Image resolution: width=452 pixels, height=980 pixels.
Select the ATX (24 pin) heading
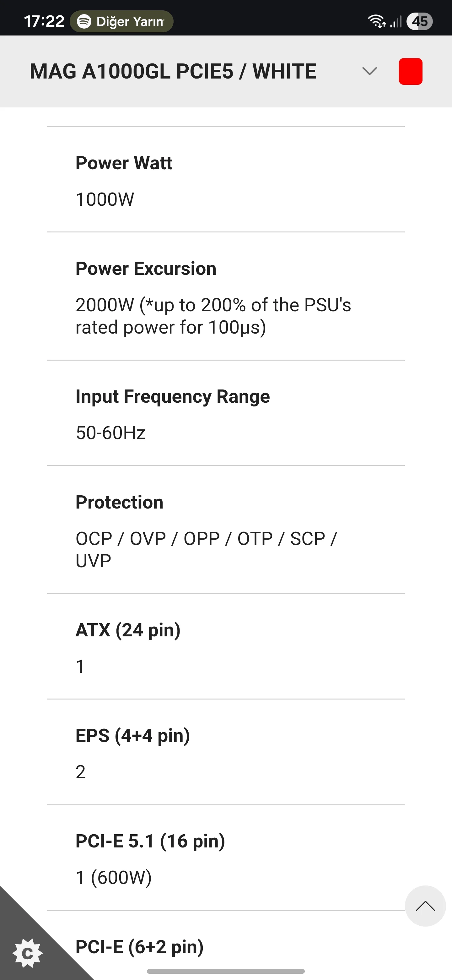(128, 630)
